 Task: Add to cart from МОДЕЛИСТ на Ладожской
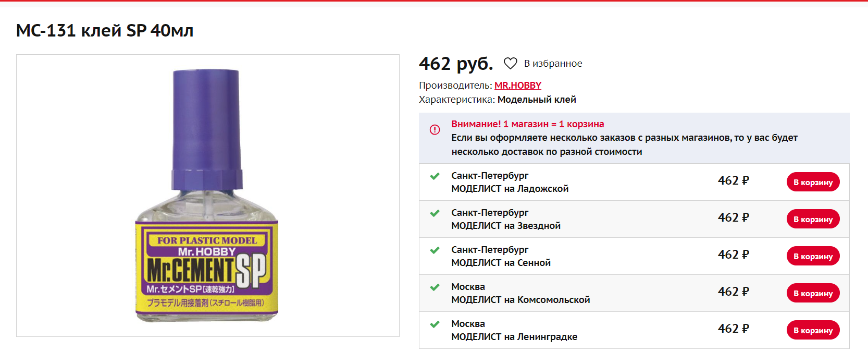813,182
